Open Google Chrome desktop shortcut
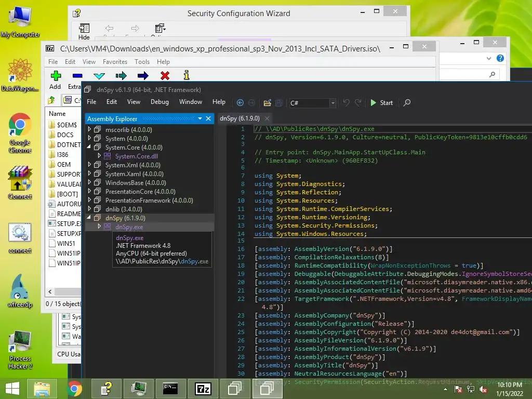Image resolution: width=532 pixels, height=399 pixels. (20, 133)
